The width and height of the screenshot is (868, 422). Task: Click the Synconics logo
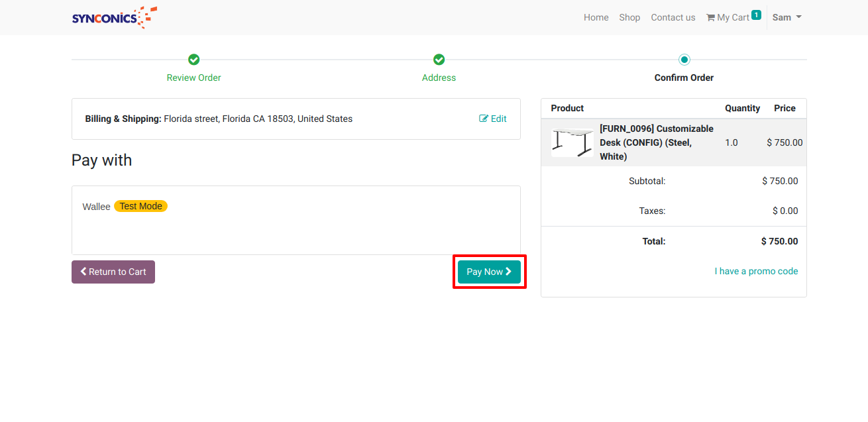coord(114,17)
